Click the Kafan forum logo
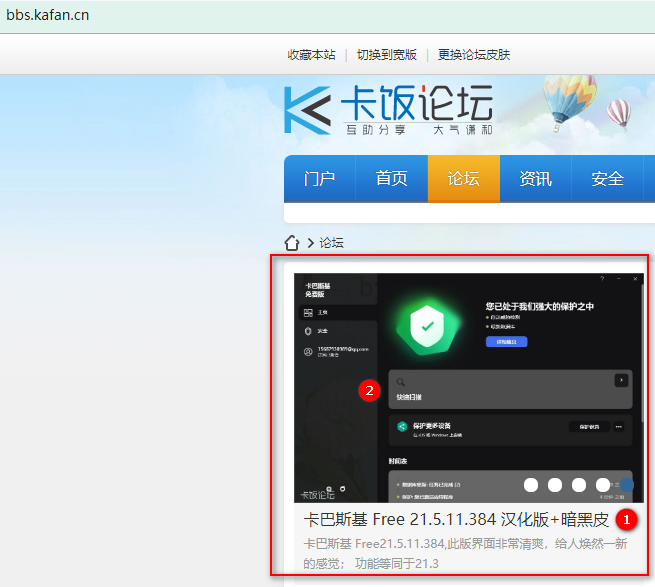 pyautogui.click(x=388, y=110)
